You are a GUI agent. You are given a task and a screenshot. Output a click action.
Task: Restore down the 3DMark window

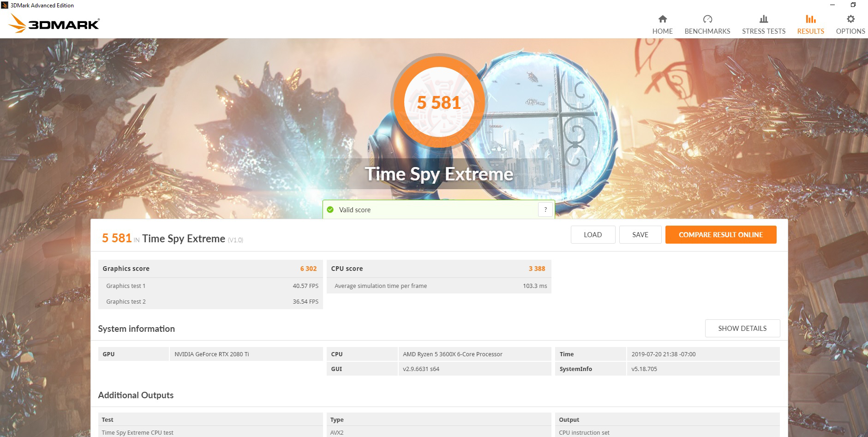click(853, 5)
